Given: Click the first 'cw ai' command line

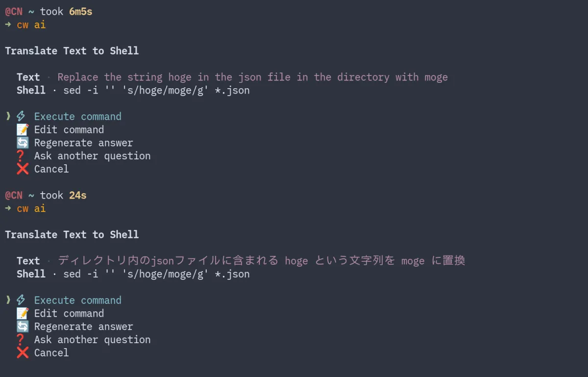Looking at the screenshot, I should click(31, 25).
